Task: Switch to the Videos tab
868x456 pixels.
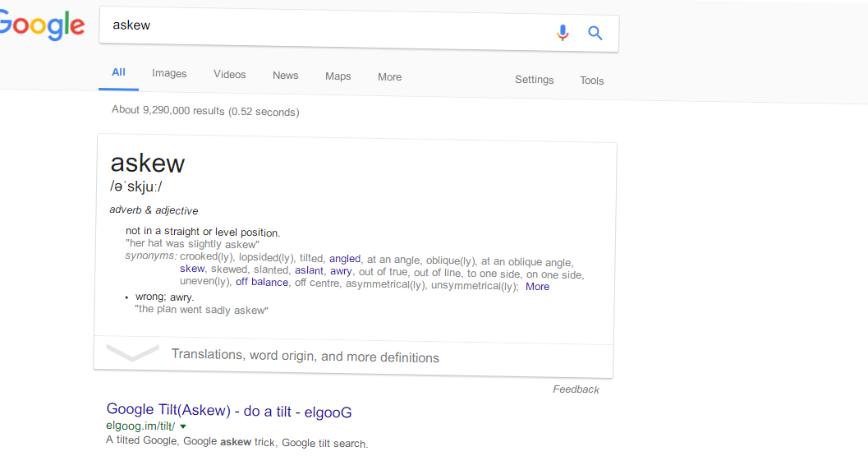Action: coord(230,74)
